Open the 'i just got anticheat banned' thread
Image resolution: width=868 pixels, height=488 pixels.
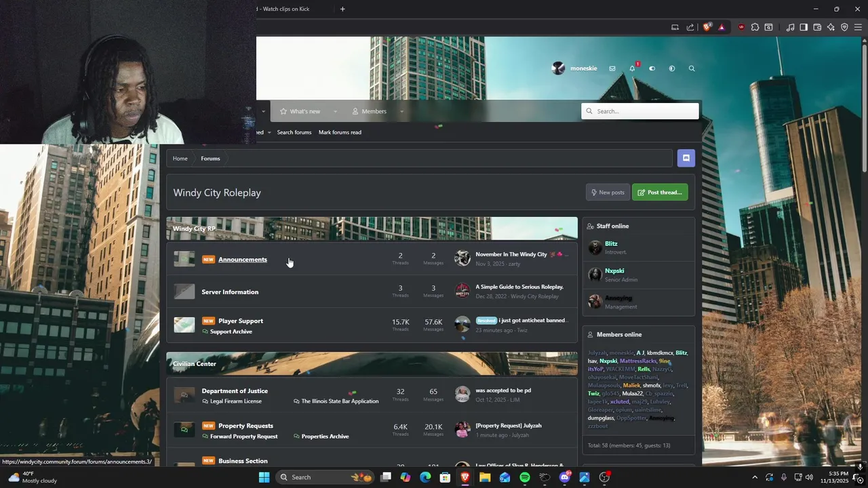tap(532, 320)
